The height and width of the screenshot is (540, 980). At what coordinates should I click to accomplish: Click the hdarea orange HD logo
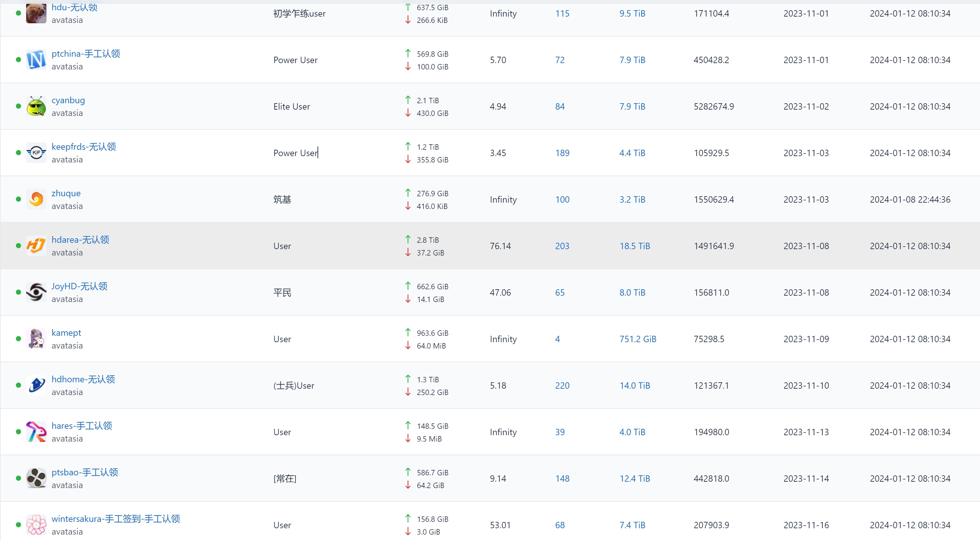pos(36,245)
